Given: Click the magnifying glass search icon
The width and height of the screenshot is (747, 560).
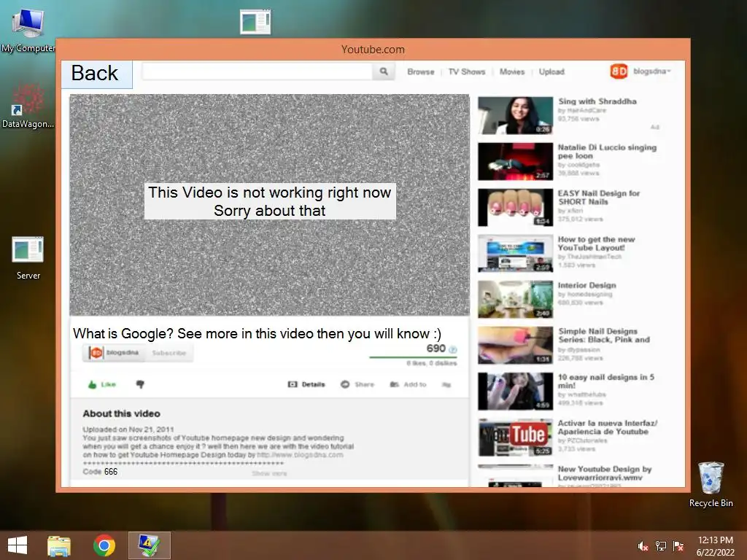Looking at the screenshot, I should [x=384, y=71].
